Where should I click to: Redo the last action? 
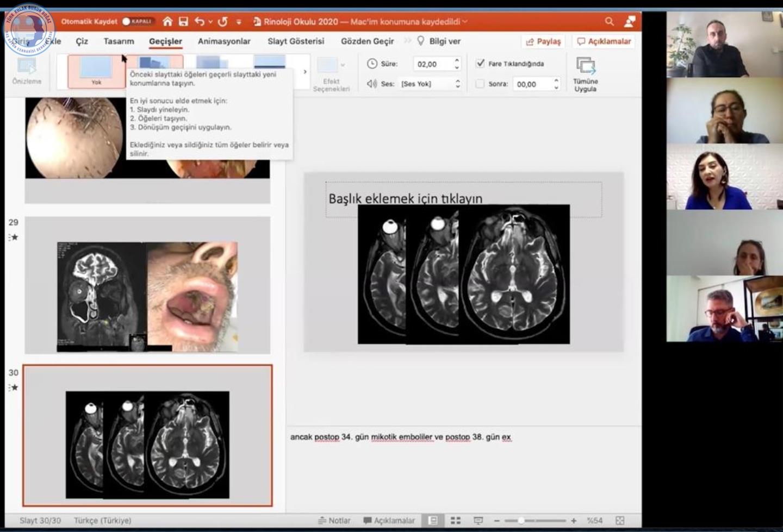point(222,21)
